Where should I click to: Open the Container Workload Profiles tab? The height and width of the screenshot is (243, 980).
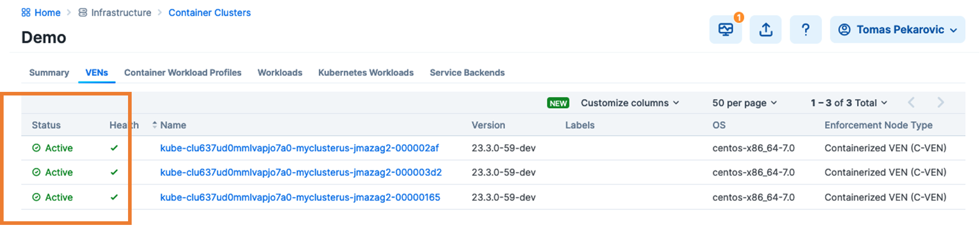[183, 72]
